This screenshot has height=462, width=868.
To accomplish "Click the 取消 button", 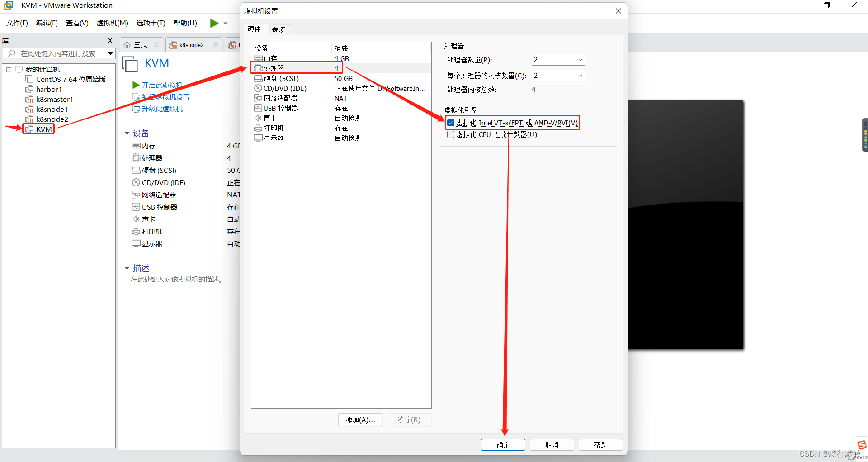I will [552, 445].
